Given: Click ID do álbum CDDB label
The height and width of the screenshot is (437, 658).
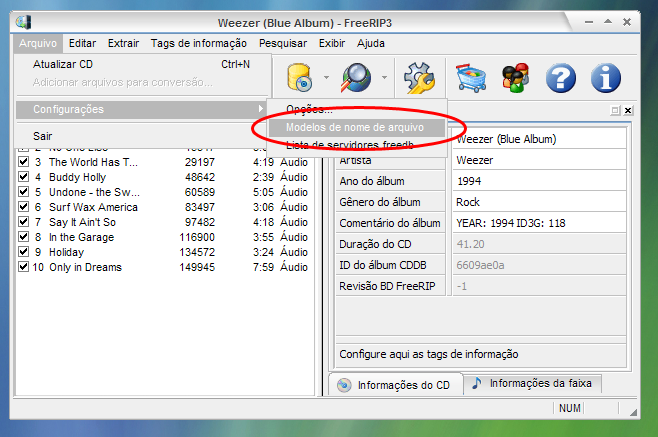Looking at the screenshot, I should [383, 265].
